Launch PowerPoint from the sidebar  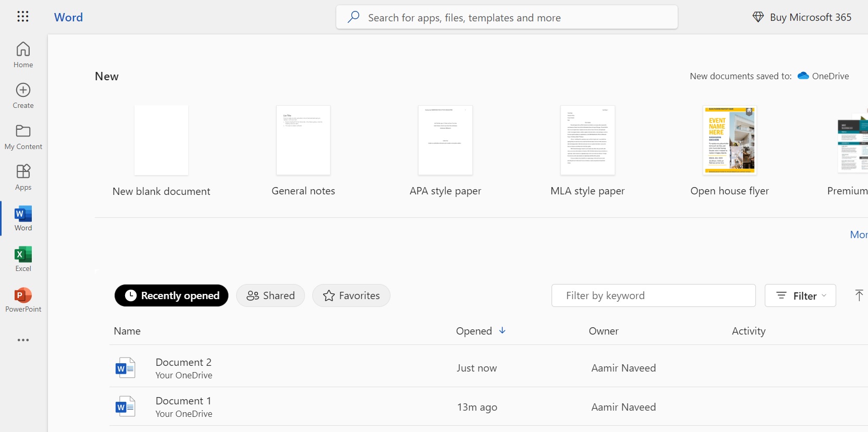pyautogui.click(x=23, y=300)
